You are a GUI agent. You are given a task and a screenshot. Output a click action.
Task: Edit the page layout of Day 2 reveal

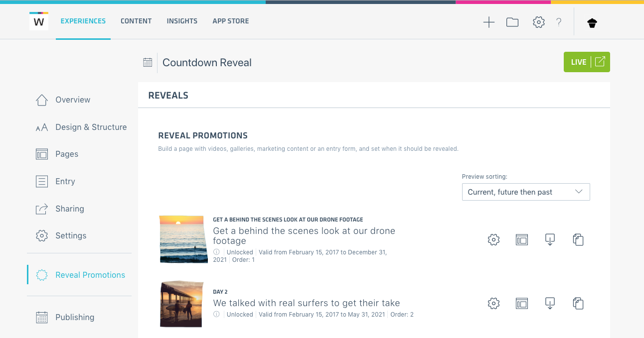click(x=521, y=303)
